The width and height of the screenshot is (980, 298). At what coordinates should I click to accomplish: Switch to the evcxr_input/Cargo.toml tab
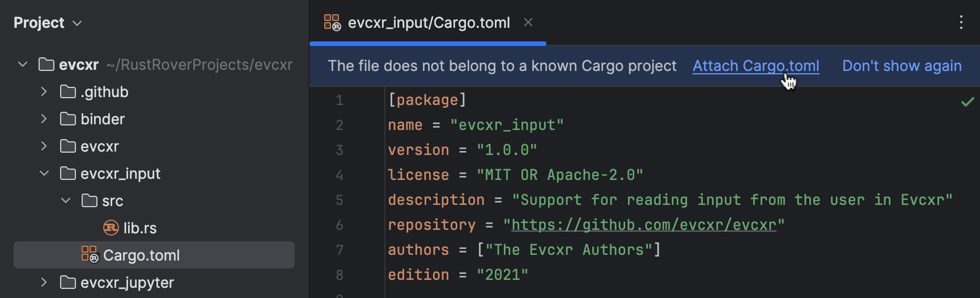coord(429,23)
